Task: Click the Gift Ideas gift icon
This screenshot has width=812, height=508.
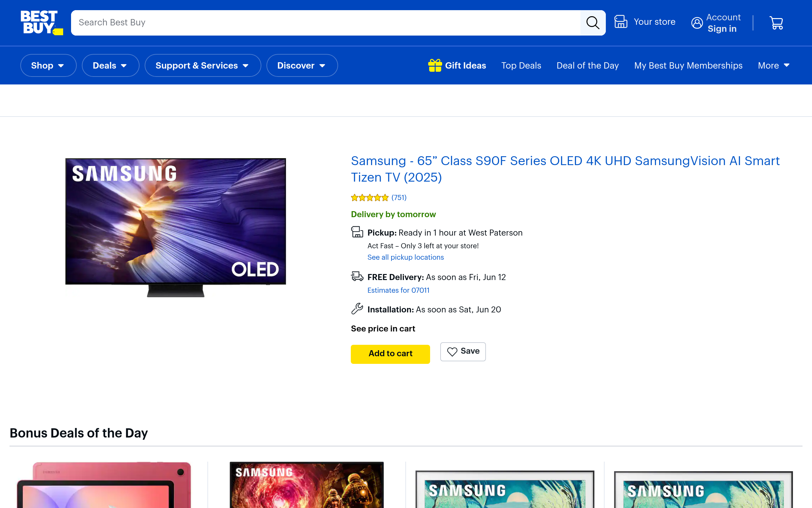Action: coord(435,65)
